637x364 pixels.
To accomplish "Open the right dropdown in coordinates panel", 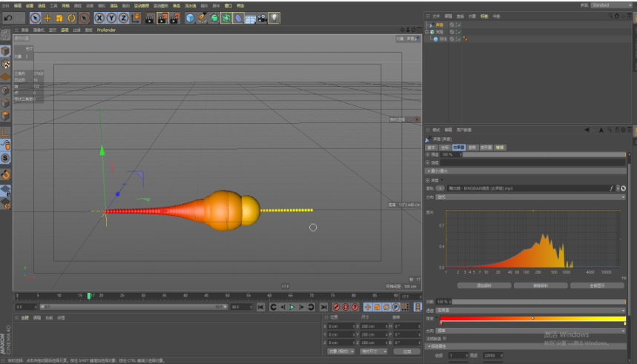I will click(x=374, y=351).
